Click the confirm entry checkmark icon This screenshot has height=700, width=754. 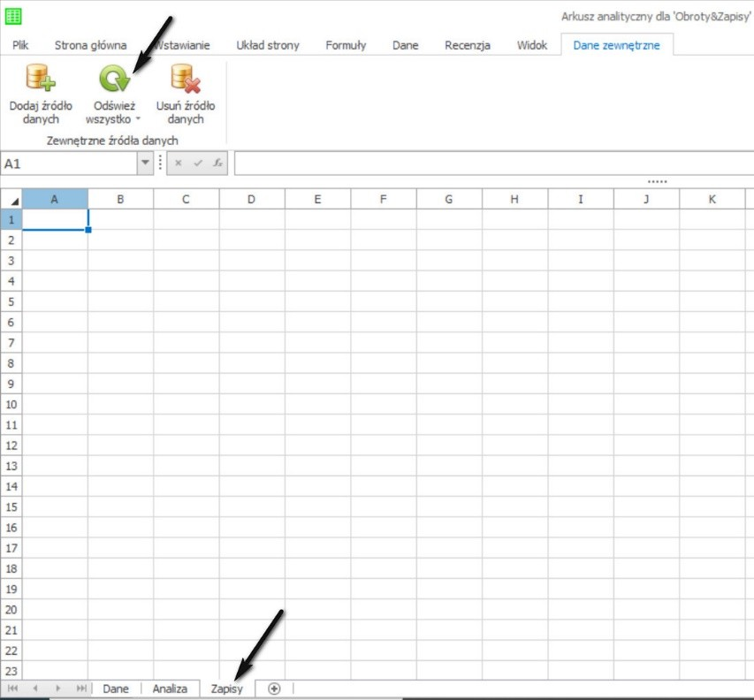(x=198, y=163)
